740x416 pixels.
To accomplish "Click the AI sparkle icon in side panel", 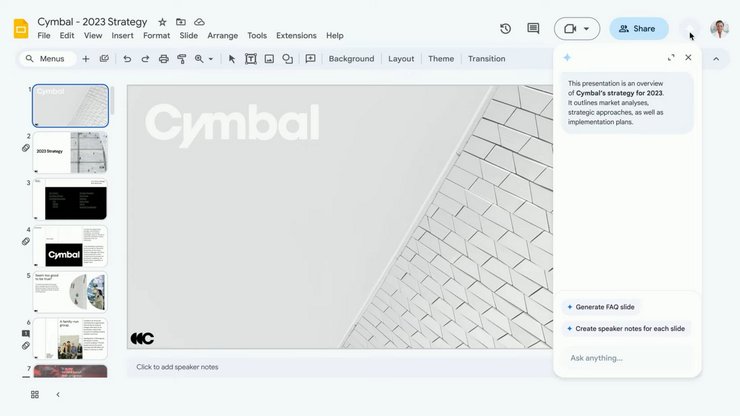I will pos(567,58).
